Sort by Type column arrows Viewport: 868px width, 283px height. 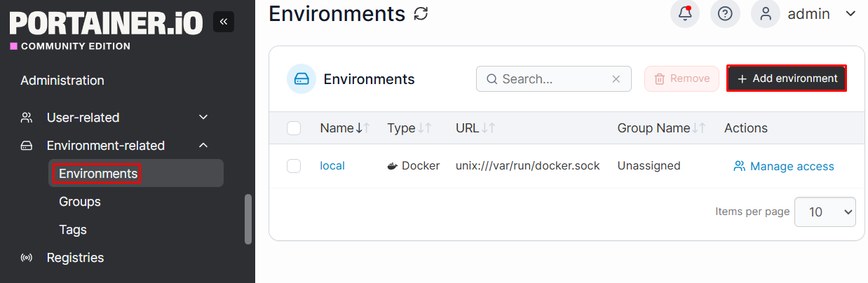pyautogui.click(x=425, y=128)
